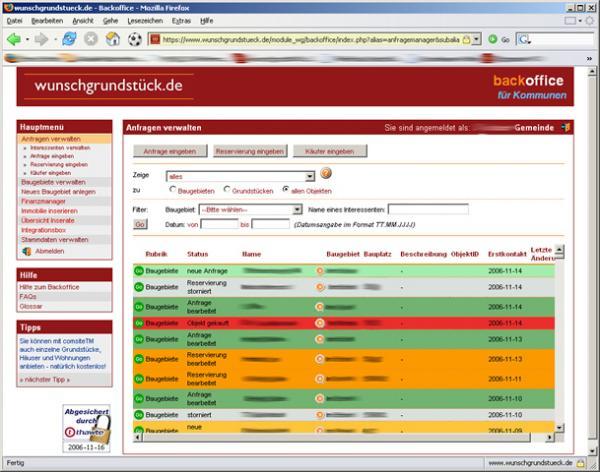600x472 pixels.
Task: Click the 'Käufer eingeben' button
Action: [x=330, y=151]
